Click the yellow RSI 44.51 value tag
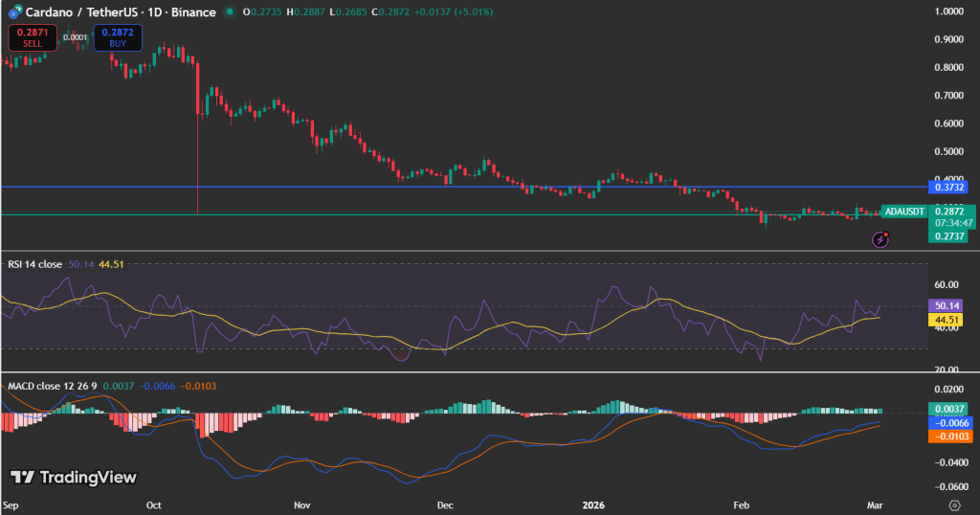980x515 pixels. click(x=947, y=320)
